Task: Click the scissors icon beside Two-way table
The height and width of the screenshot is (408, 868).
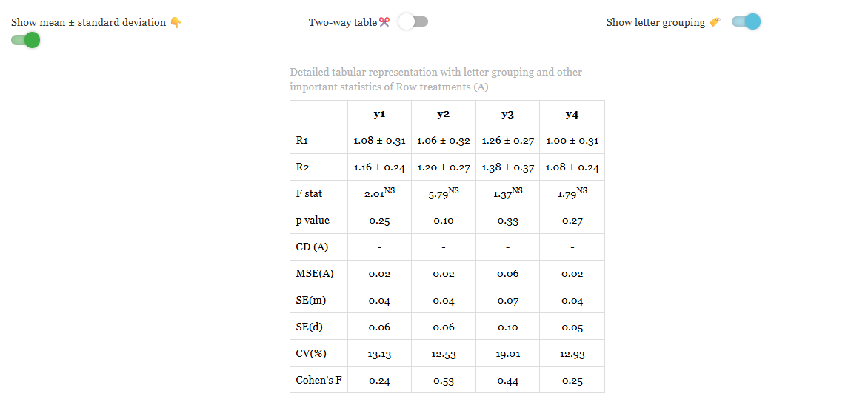Action: coord(384,22)
